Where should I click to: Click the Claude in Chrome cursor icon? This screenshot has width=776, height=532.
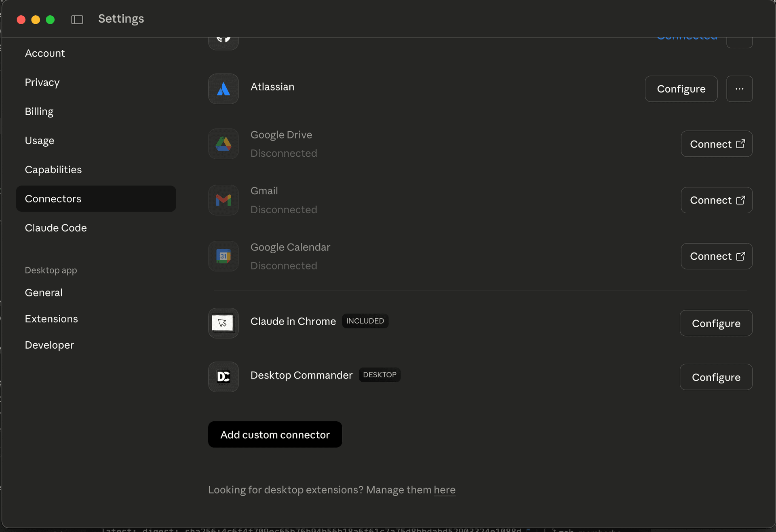click(x=223, y=323)
